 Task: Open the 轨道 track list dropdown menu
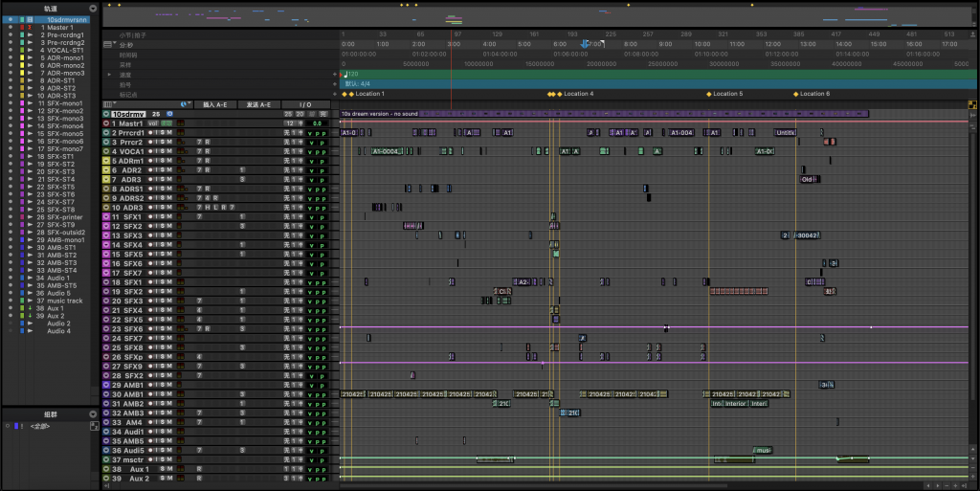pos(93,8)
